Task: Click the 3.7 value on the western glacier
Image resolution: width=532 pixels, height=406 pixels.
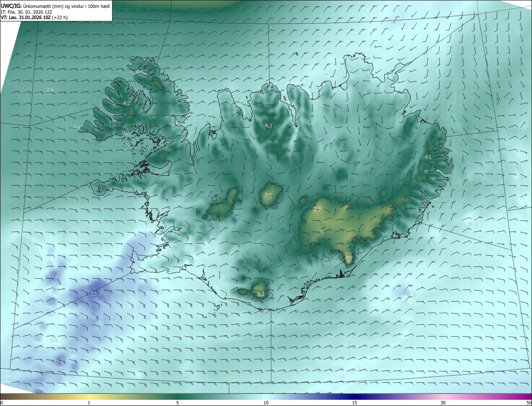Action: pyautogui.click(x=216, y=199)
